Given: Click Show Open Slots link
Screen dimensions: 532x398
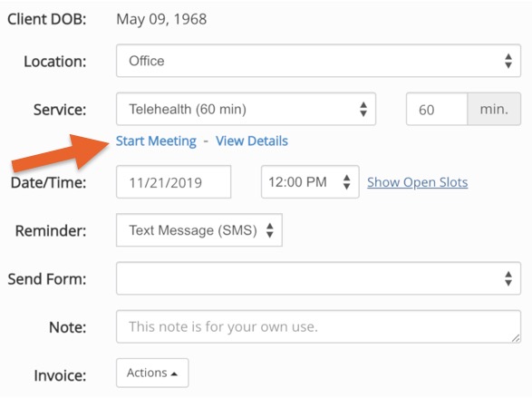Looking at the screenshot, I should click(417, 182).
